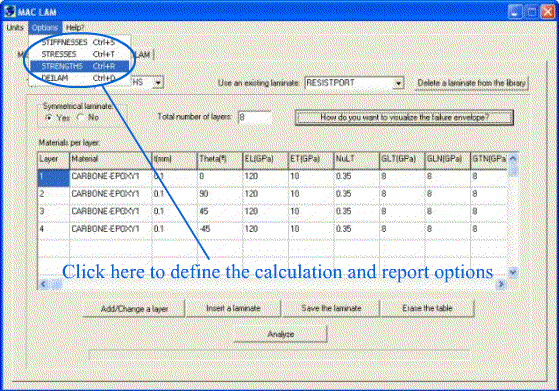
Task: Click horizontal scrollbar right arrow
Action: coord(501,284)
